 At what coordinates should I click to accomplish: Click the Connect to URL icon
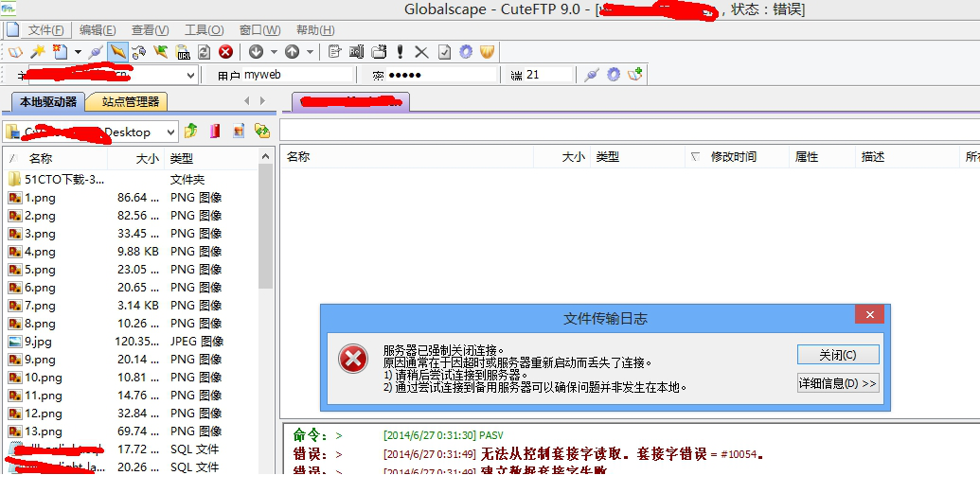pos(183,52)
